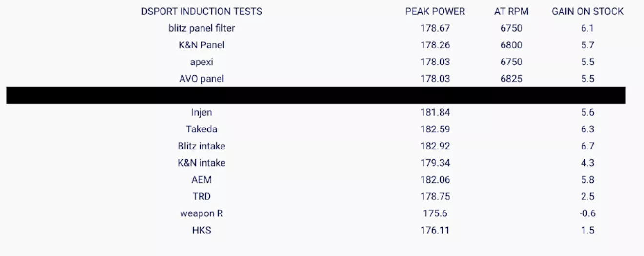Click the blitz panel filter row label
The image size is (644, 256).
201,28
